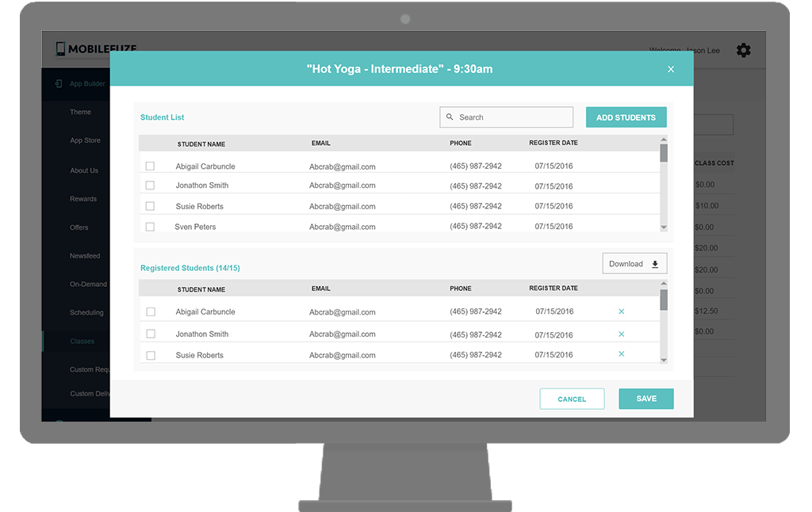The width and height of the screenshot is (812, 512).
Task: Click the search magnifier icon
Action: click(450, 117)
